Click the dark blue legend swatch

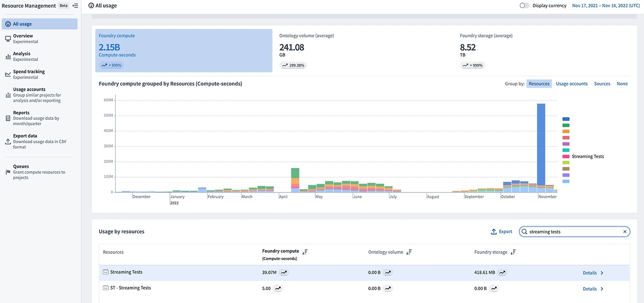click(566, 119)
